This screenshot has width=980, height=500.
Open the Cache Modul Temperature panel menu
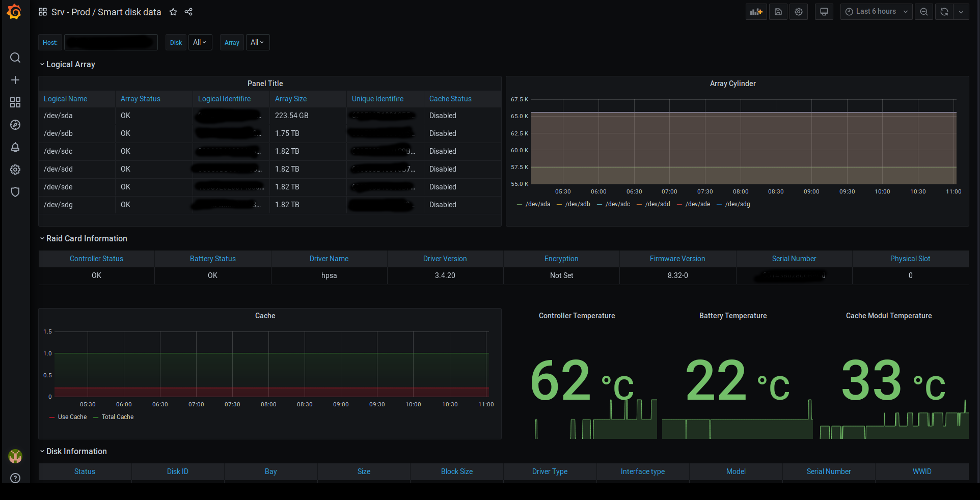tap(888, 316)
